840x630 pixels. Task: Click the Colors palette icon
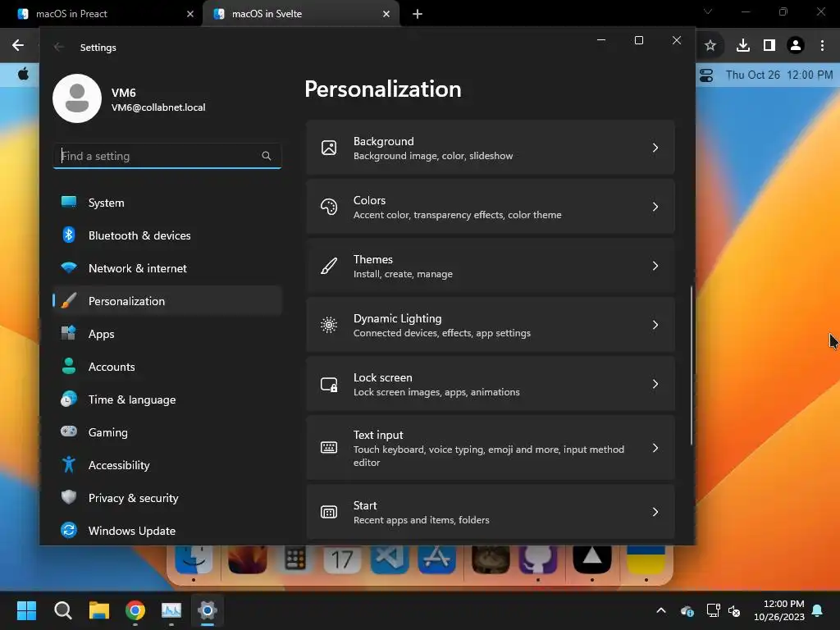pos(329,207)
